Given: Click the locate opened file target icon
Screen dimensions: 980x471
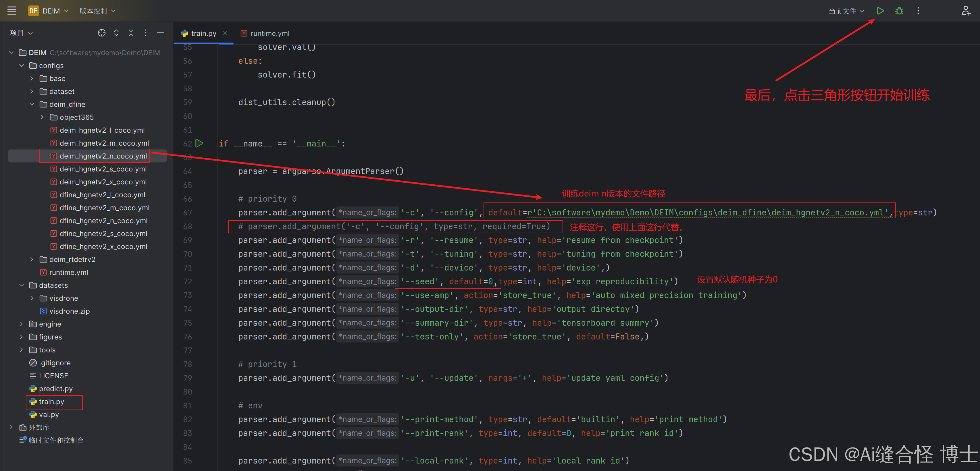Looking at the screenshot, I should [x=102, y=33].
